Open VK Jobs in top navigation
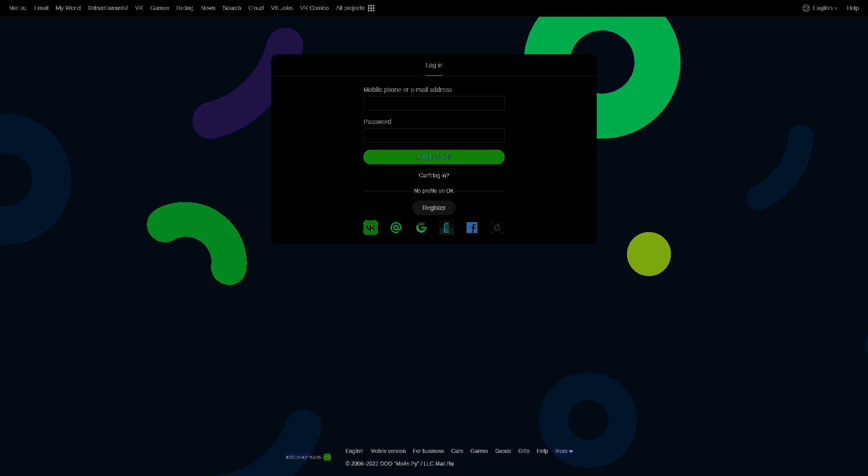This screenshot has height=476, width=868. pos(282,8)
